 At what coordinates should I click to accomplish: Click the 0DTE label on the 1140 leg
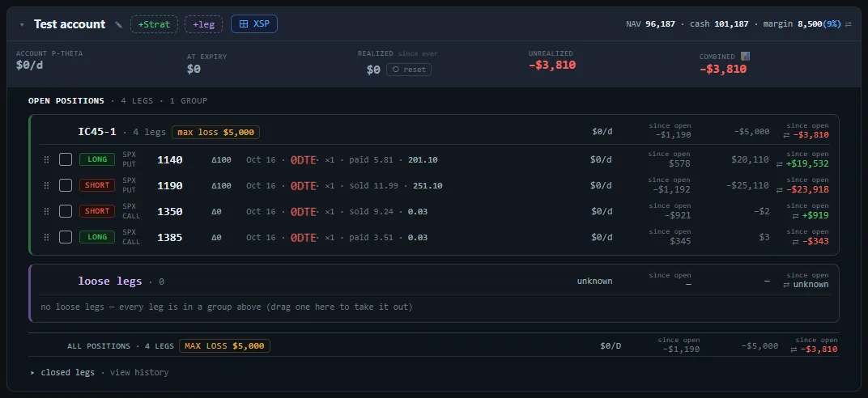click(304, 159)
